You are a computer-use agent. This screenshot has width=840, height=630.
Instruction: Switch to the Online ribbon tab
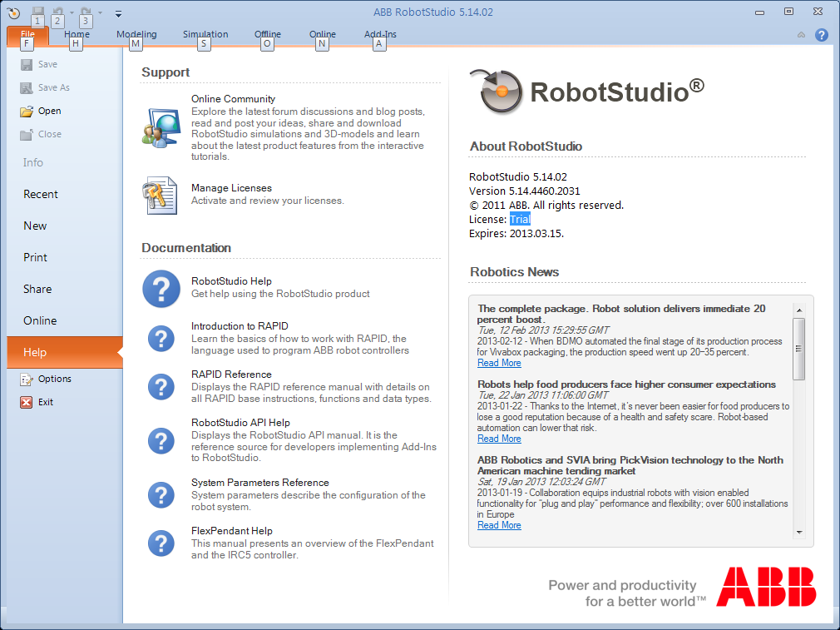point(323,35)
